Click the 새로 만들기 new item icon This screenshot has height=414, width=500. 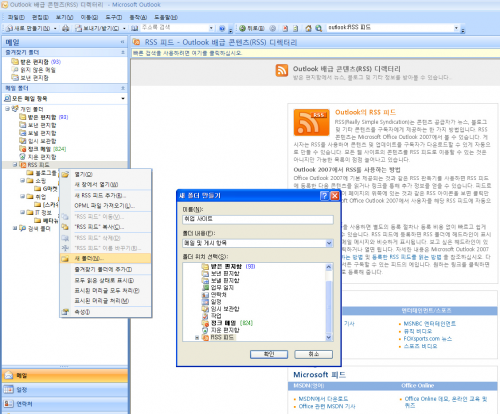tap(9, 28)
